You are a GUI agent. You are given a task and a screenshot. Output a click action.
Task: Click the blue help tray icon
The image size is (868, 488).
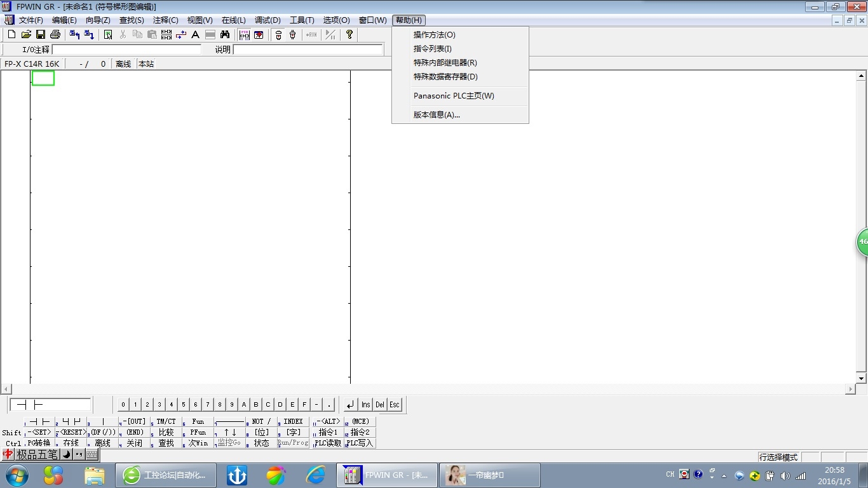tap(698, 474)
